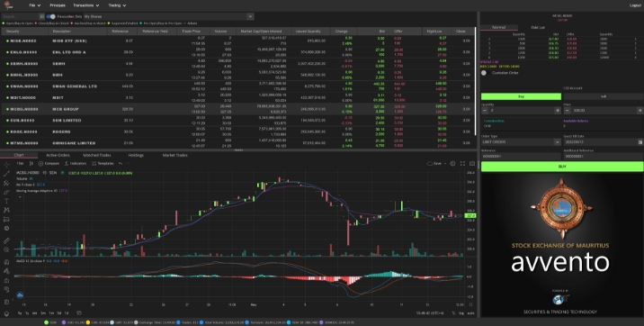This screenshot has width=644, height=326.
Task: Open the Indicators button in chart toolbar
Action: (76, 164)
